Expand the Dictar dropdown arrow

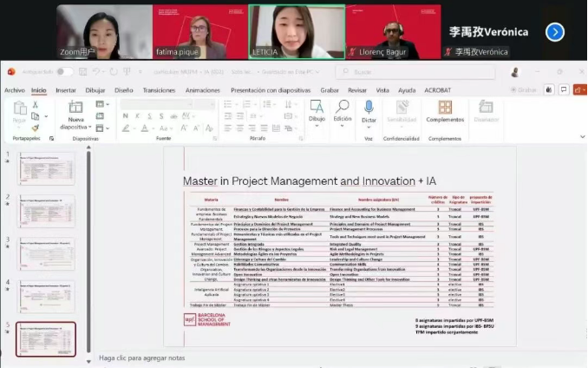click(x=369, y=128)
